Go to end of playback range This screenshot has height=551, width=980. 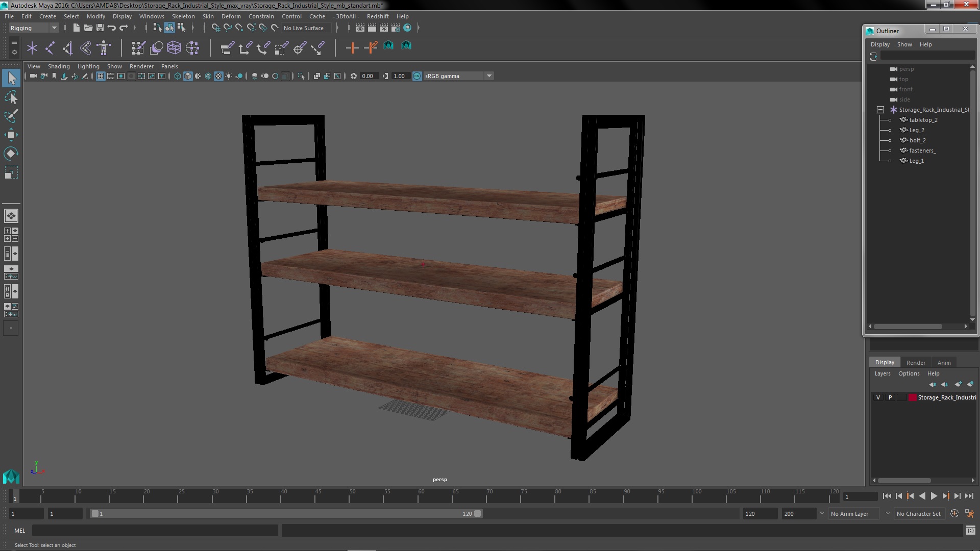pos(969,496)
